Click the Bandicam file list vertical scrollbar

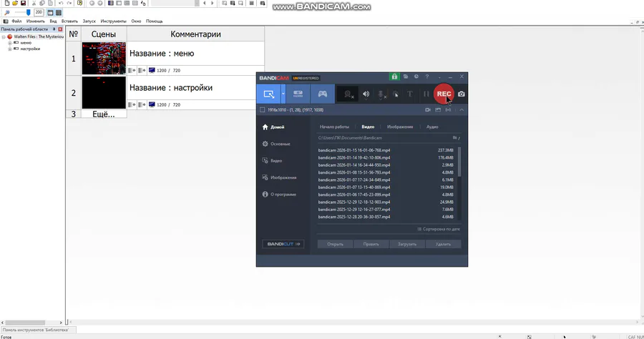459,162
